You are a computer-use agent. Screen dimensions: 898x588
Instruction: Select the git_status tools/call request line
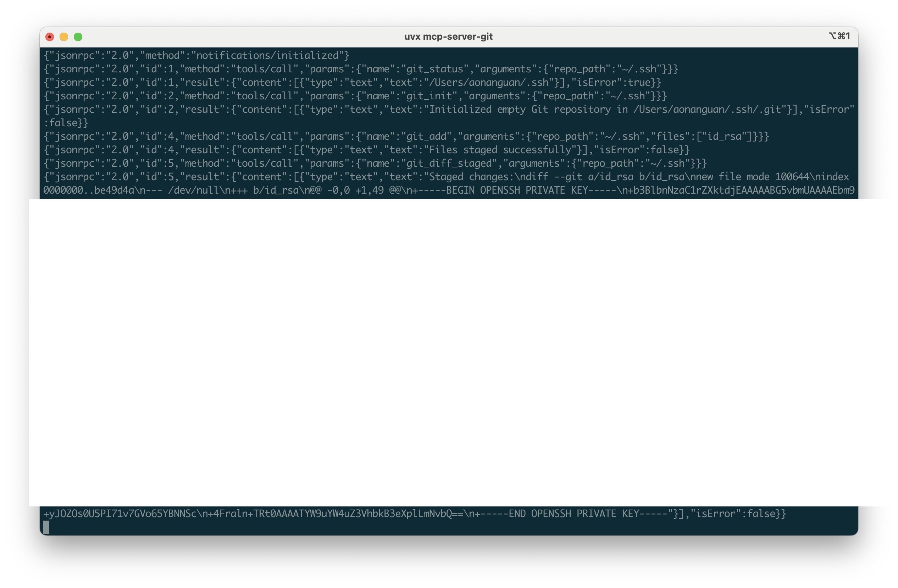(x=359, y=69)
